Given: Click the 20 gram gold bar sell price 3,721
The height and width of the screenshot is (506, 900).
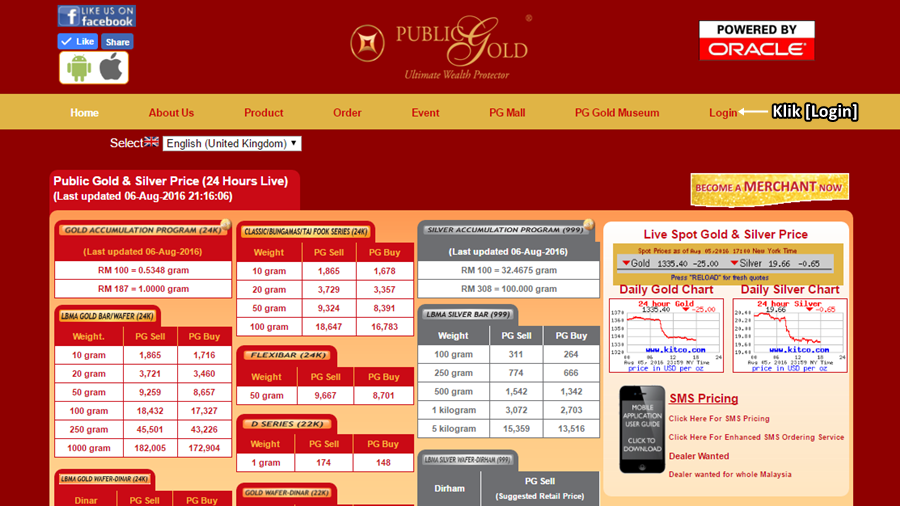Looking at the screenshot, I should pos(150,373).
